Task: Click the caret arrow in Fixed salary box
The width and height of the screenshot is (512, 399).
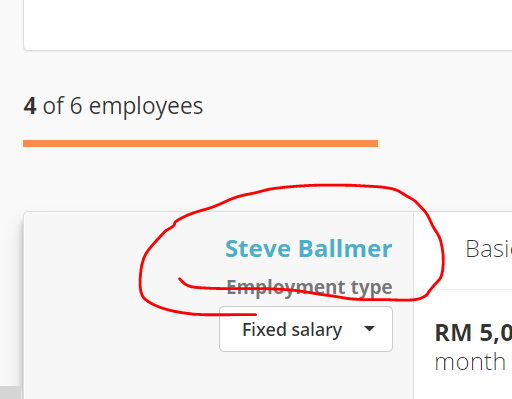Action: [x=369, y=329]
